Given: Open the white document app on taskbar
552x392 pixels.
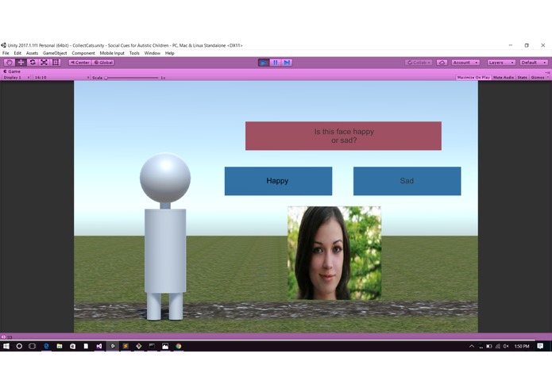Looking at the screenshot, I should click(86, 346).
